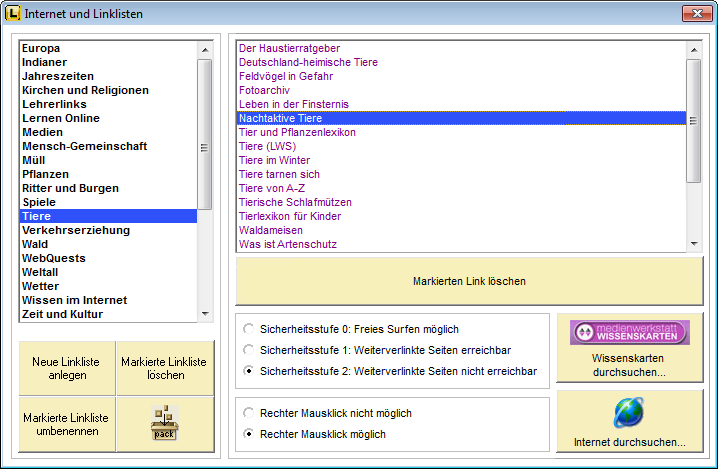Click the app icon in title bar
This screenshot has height=469, width=718.
click(x=12, y=13)
